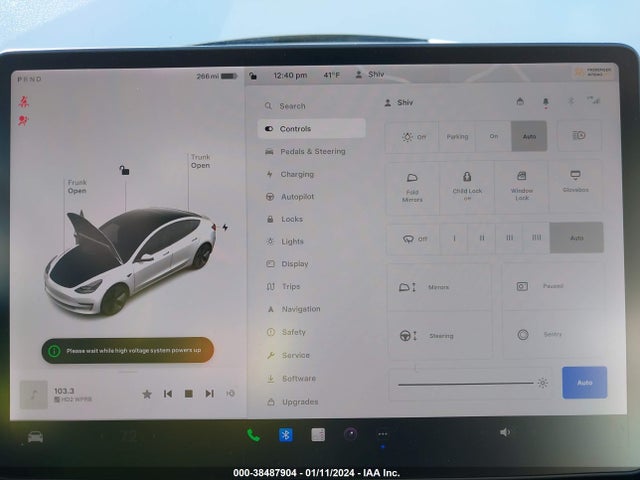
Task: Tap Frunk Open label
Action: [77, 187]
